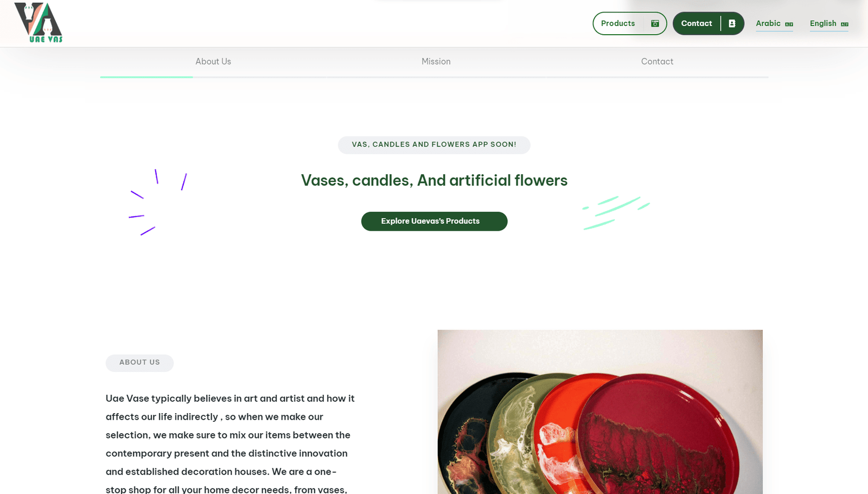Open the Products header button
Screen dimensions: 868x494
coord(630,23)
